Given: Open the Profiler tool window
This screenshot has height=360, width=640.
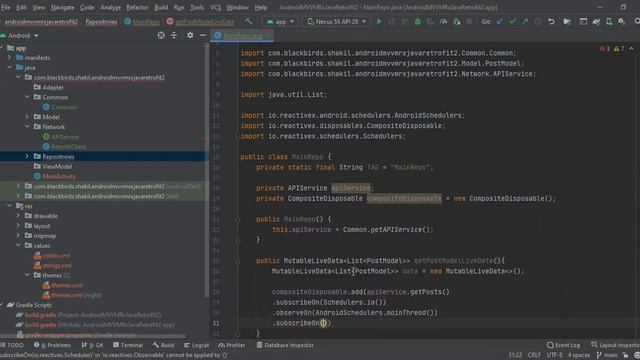Looking at the screenshot, I should point(231,345).
